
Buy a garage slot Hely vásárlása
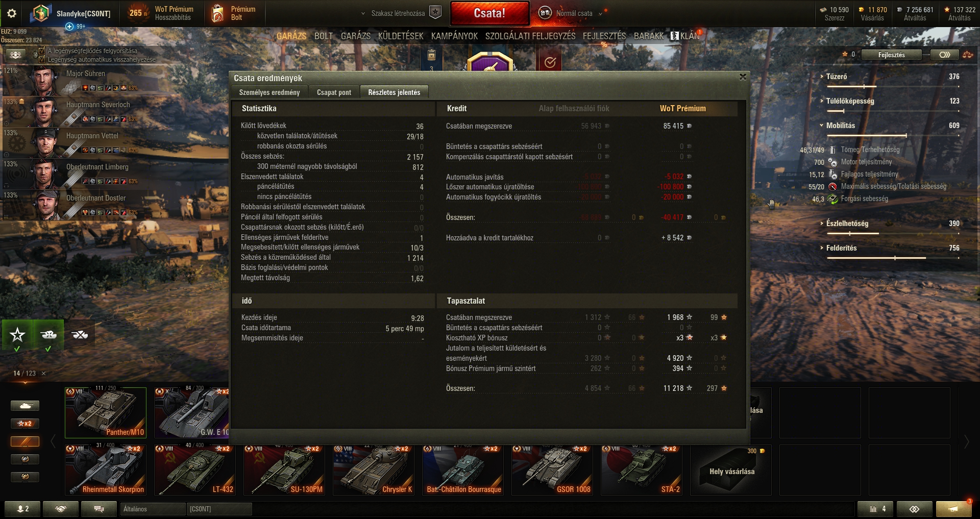pos(731,469)
